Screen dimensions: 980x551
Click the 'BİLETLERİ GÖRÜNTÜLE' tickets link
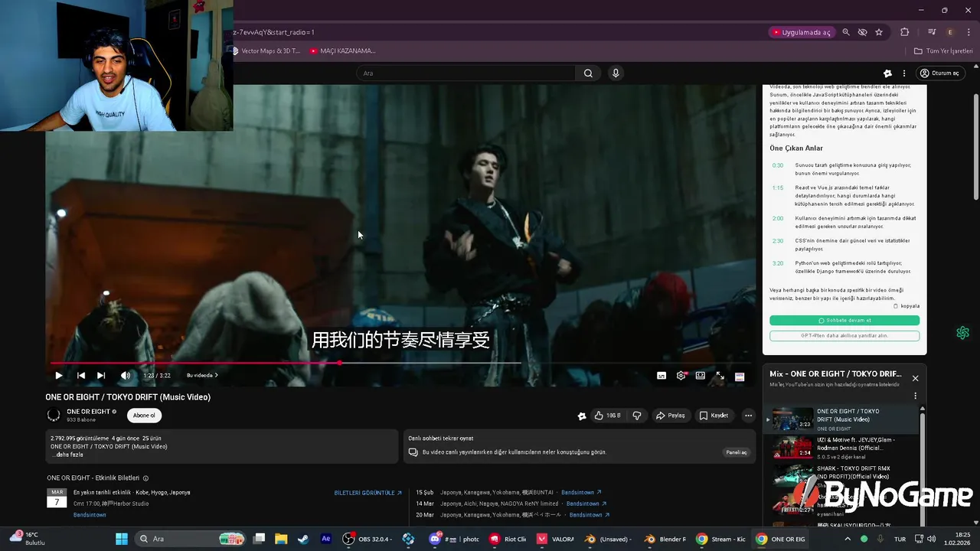368,493
